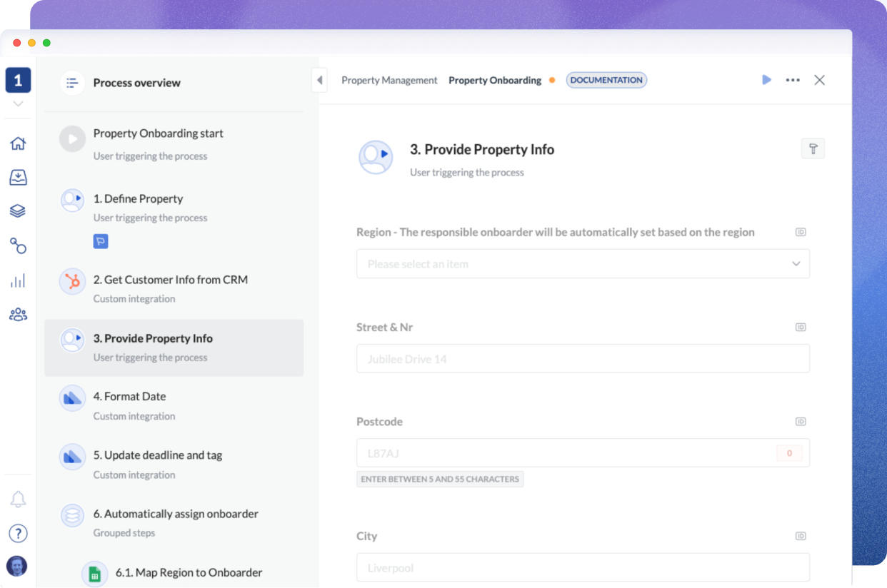The width and height of the screenshot is (887, 588).
Task: Run the process with the play button
Action: tap(767, 80)
